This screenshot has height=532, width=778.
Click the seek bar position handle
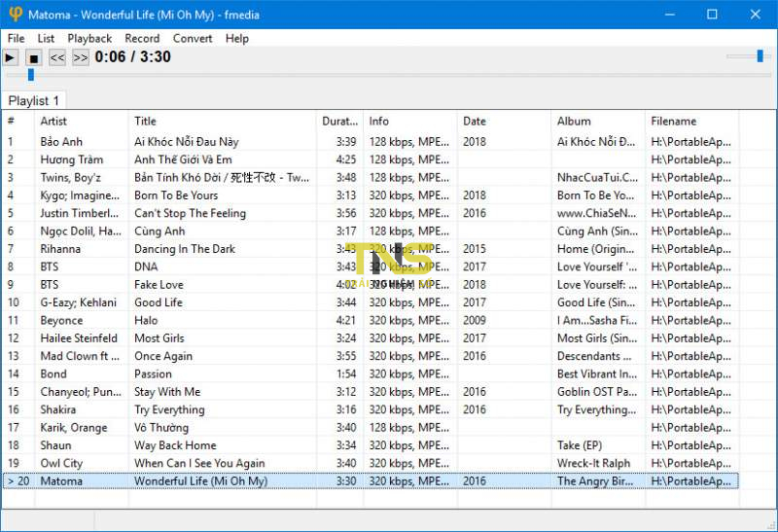[31, 75]
